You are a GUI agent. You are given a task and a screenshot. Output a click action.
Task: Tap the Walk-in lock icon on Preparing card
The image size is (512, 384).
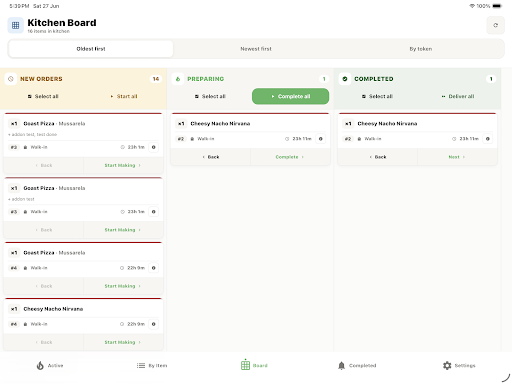[x=192, y=139]
